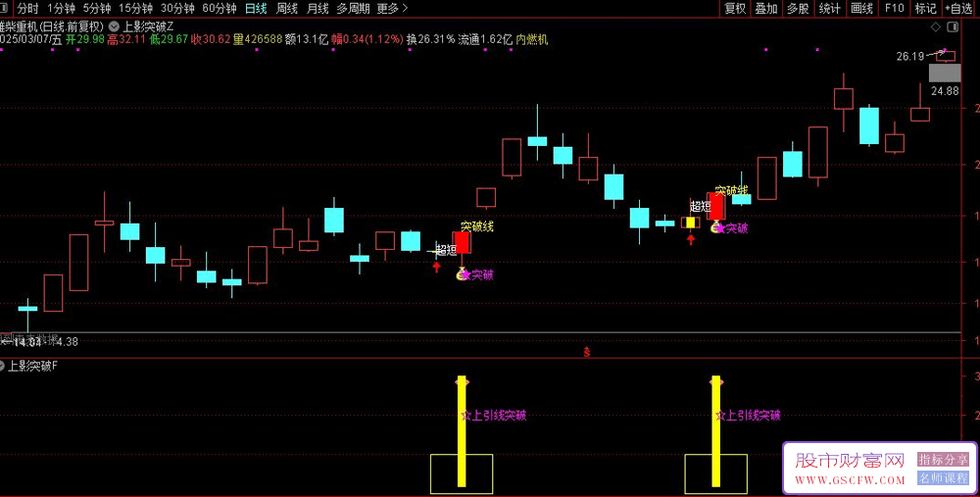Select the 15分钟 period tab
Viewport: 980px width, 497px height.
(135, 8)
